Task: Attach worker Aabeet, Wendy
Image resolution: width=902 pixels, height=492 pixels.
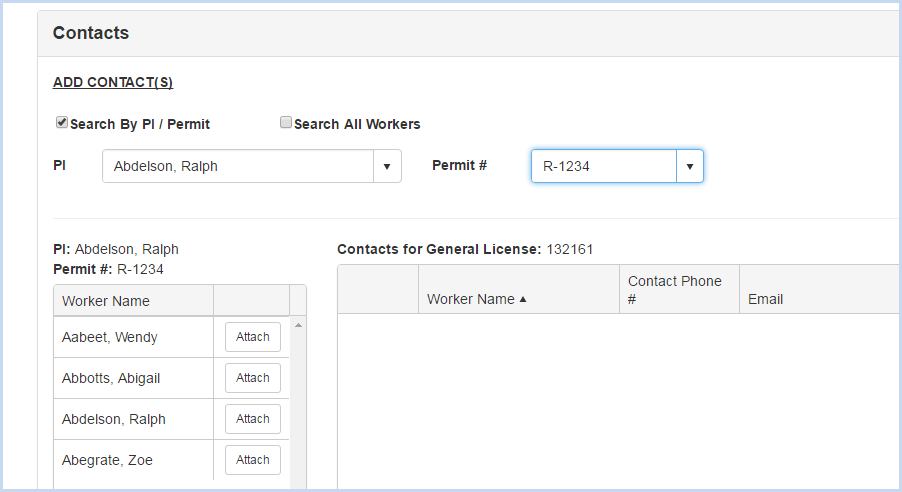Action: [253, 337]
